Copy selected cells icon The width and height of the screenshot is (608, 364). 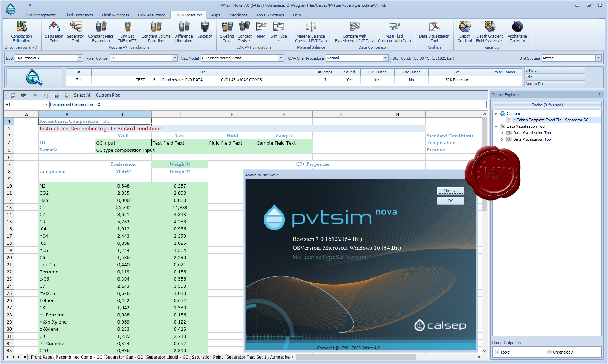tap(45, 95)
